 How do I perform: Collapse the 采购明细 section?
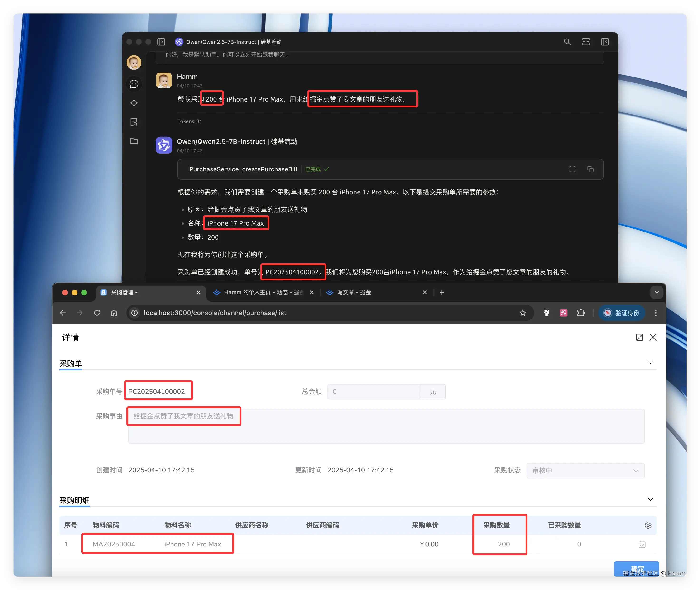tap(650, 499)
